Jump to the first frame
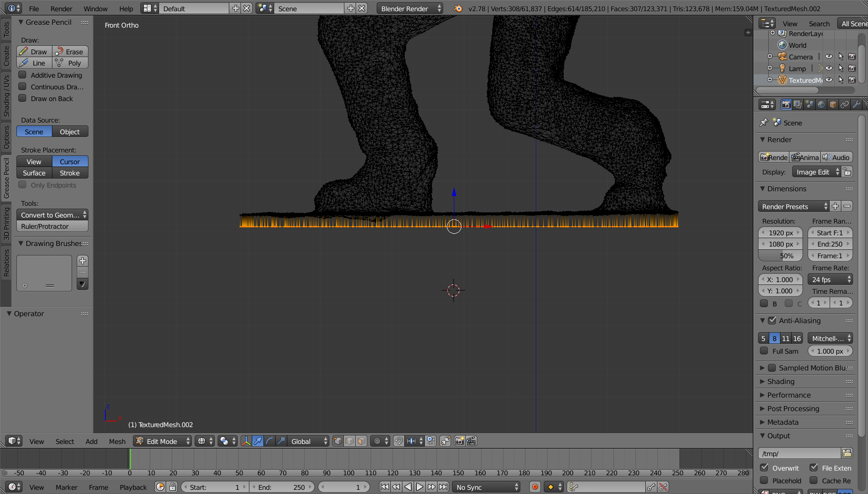Screen dimensions: 868x494 385,487
